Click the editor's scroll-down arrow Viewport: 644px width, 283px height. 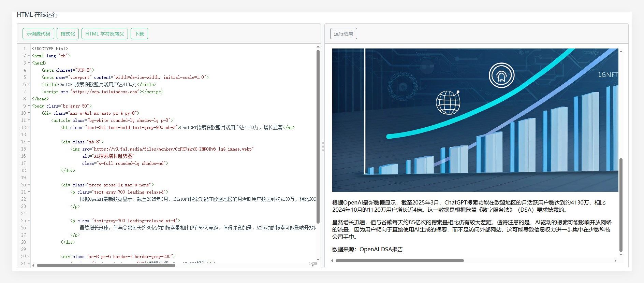[x=318, y=260]
